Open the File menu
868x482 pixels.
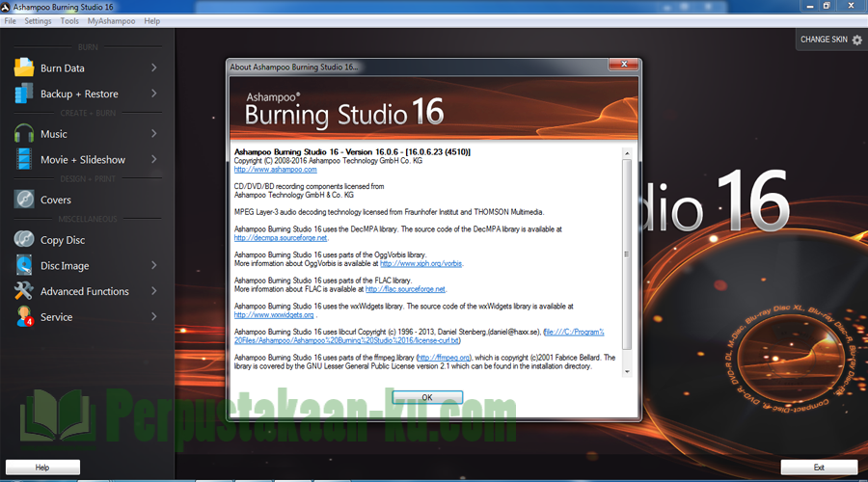click(x=10, y=21)
